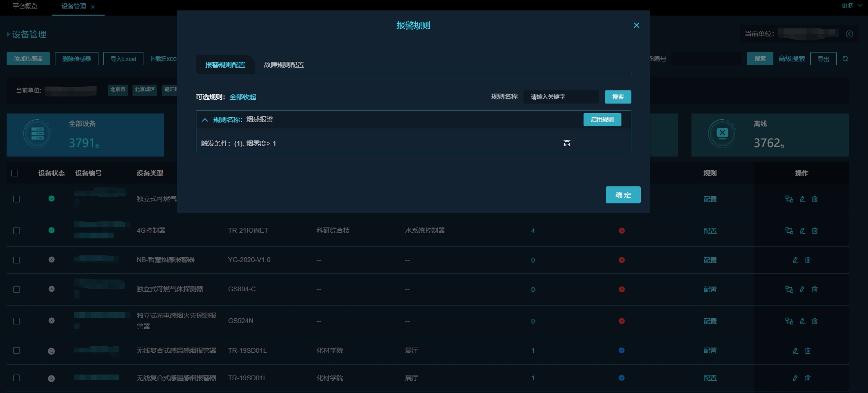The image size is (868, 393).
Task: Open the 平台概览 tab
Action: [x=25, y=6]
